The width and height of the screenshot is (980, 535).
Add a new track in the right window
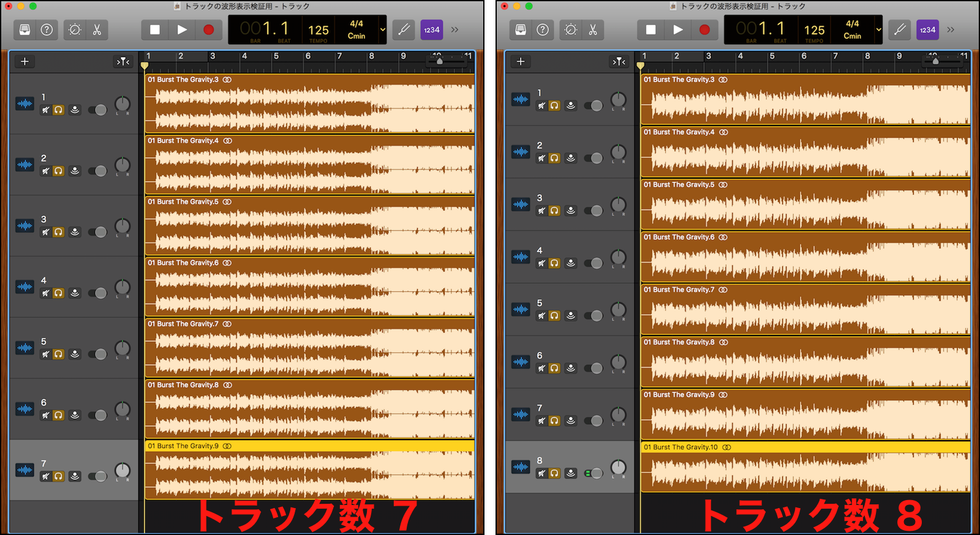tap(521, 61)
